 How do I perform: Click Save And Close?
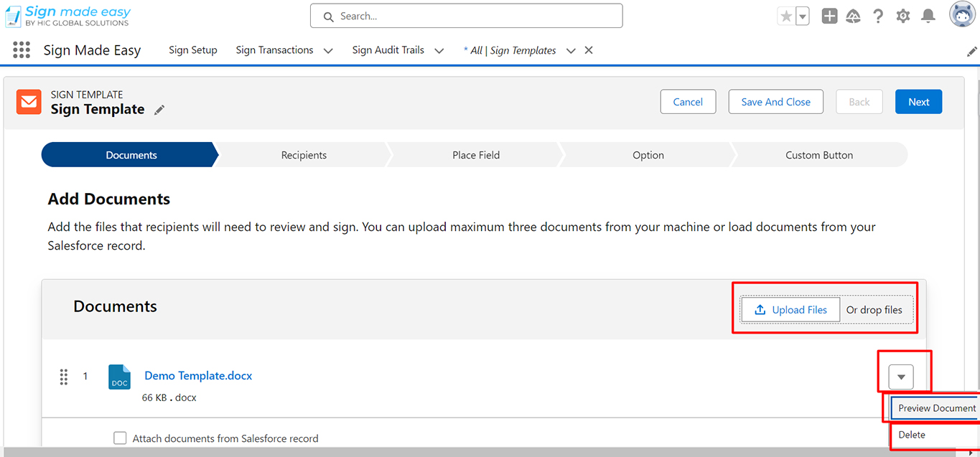[x=775, y=102]
